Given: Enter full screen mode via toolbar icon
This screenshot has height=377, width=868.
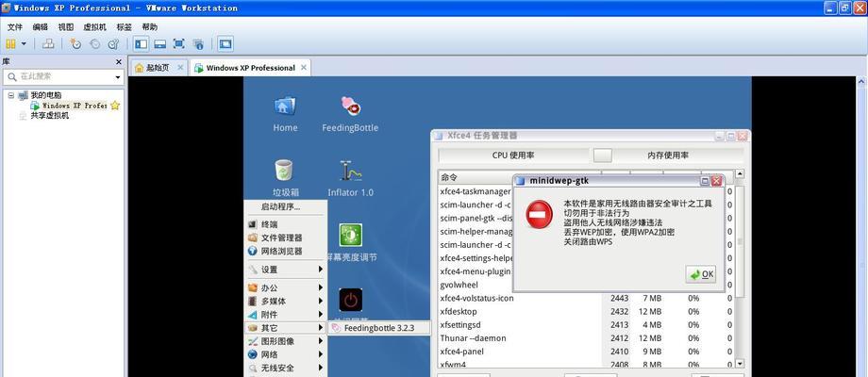Looking at the screenshot, I should click(179, 43).
